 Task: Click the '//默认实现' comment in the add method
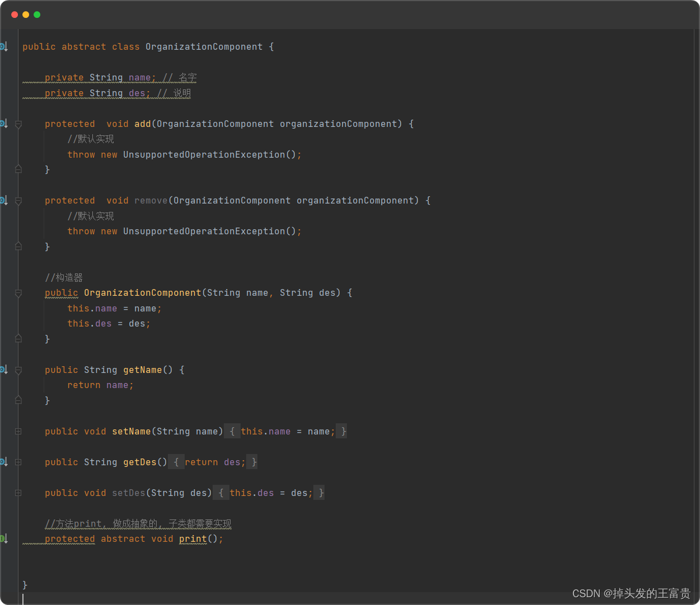pos(91,139)
